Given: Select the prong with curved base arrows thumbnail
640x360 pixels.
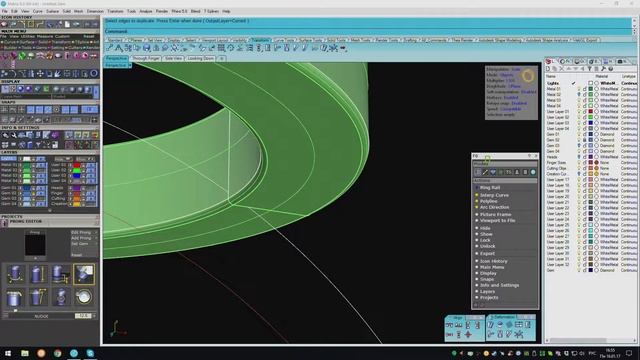Looking at the screenshot, I should click(x=15, y=274).
